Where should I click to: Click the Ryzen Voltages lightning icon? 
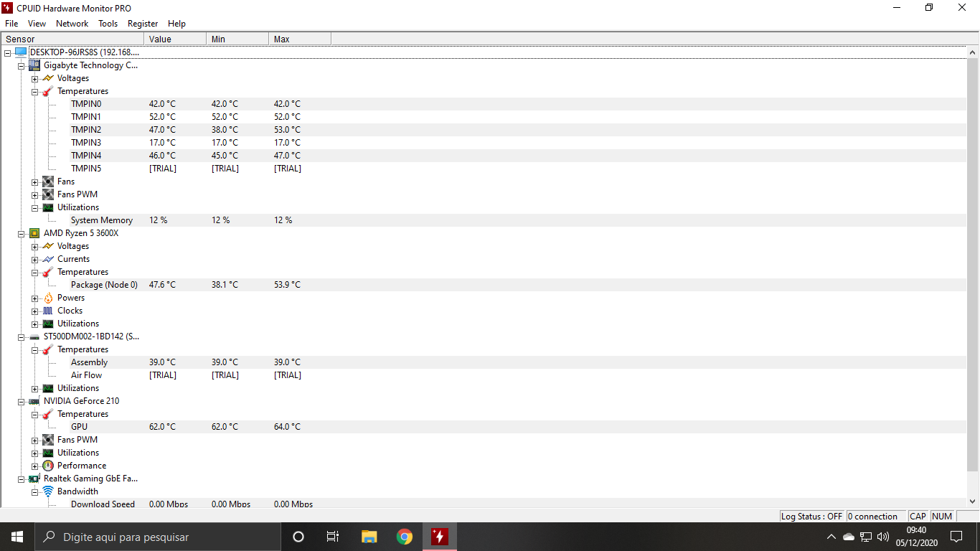tap(48, 246)
